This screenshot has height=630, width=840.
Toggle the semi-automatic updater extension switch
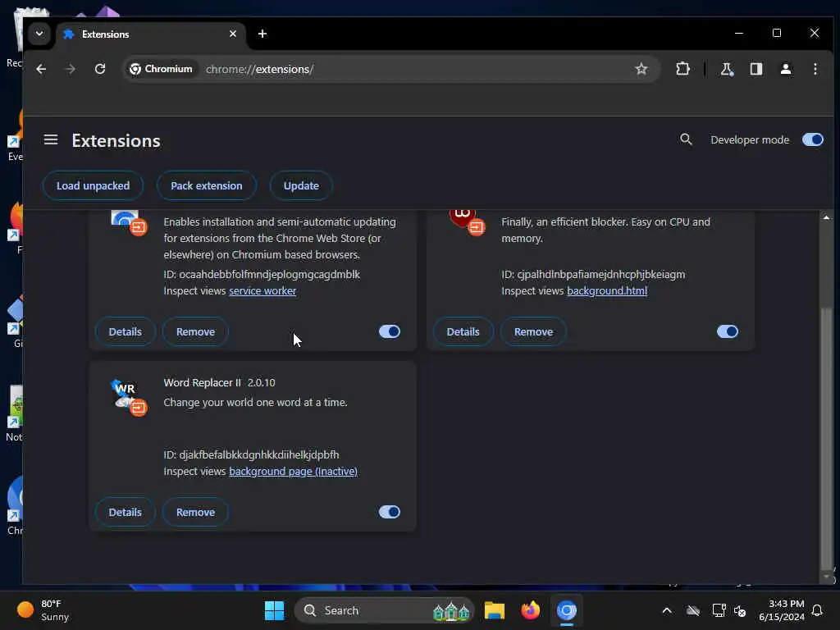(390, 331)
